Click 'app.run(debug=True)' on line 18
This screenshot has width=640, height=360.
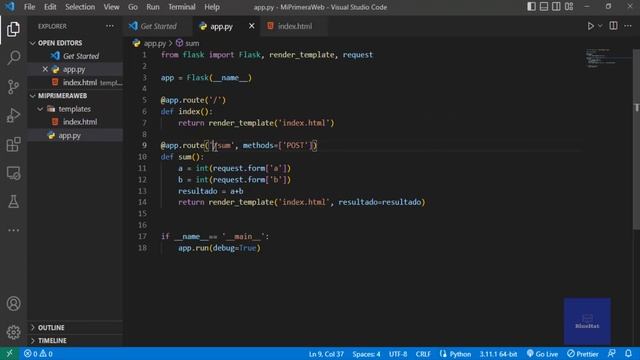point(219,248)
